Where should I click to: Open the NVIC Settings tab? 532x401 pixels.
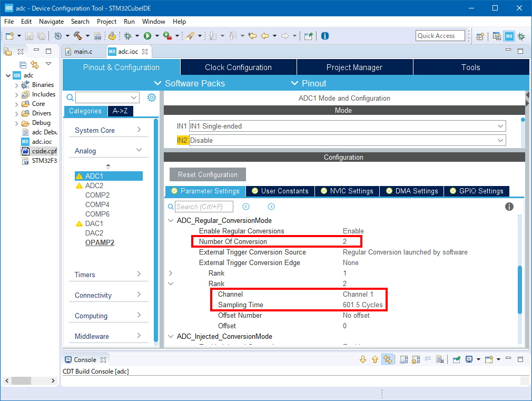347,191
